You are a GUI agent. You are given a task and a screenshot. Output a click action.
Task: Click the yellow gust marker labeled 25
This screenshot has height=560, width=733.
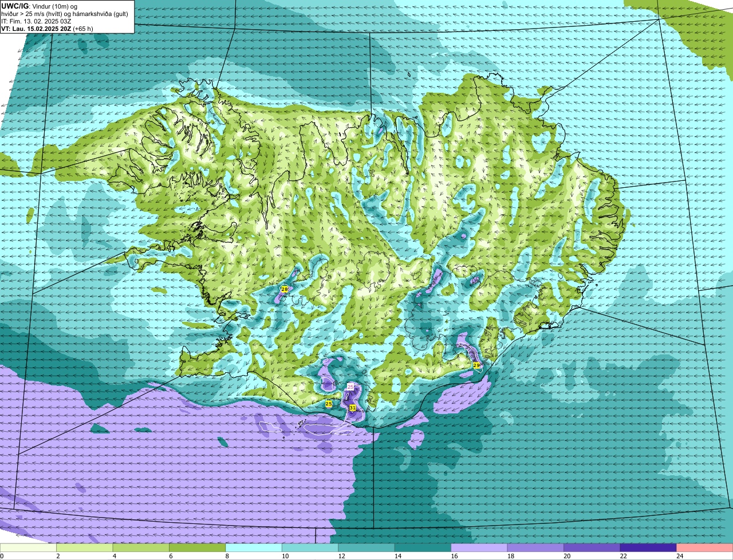(328, 404)
